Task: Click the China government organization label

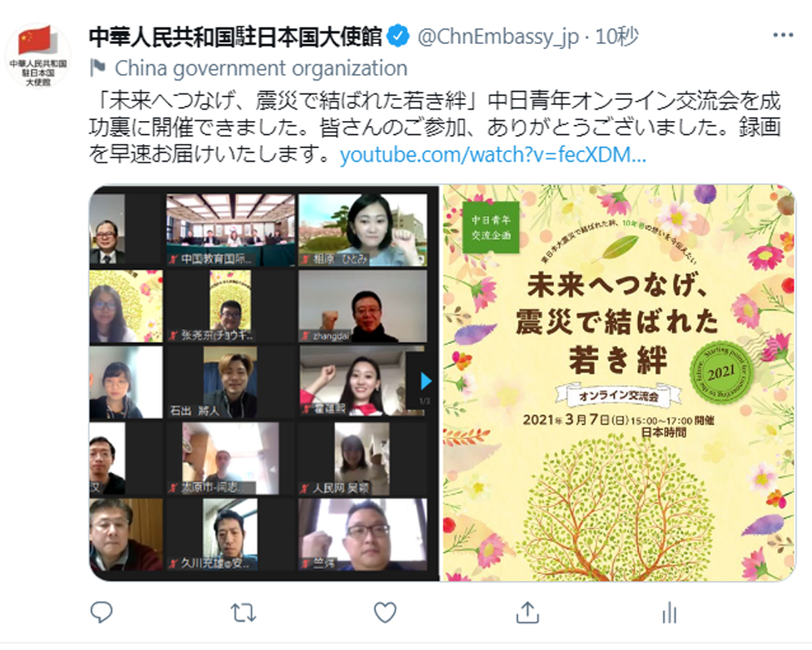Action: click(261, 68)
